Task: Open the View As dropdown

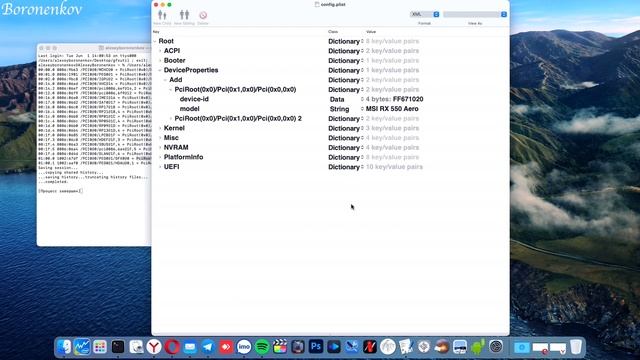Action: tap(475, 14)
